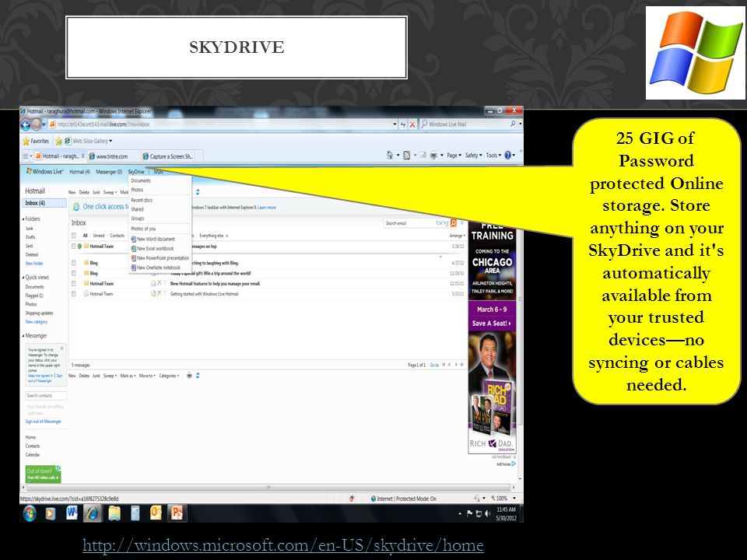
Task: Check the 'Getting started' message checkbox
Action: click(x=74, y=294)
